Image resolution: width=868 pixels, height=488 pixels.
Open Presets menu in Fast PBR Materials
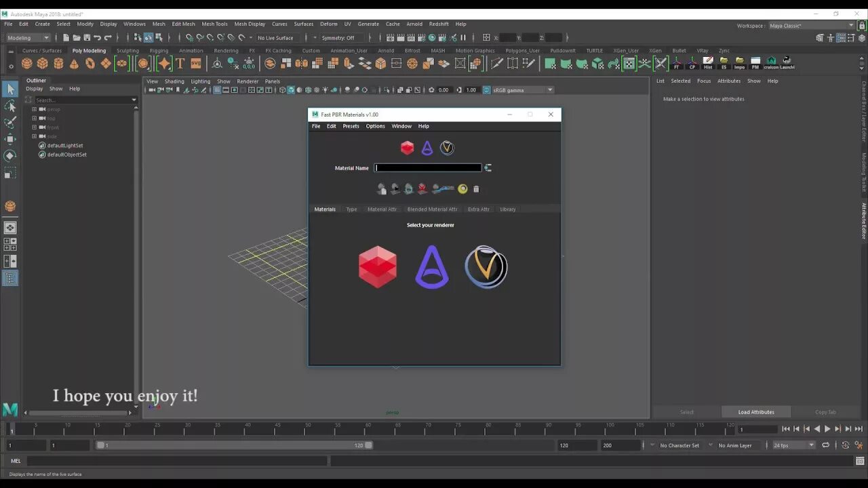point(351,126)
